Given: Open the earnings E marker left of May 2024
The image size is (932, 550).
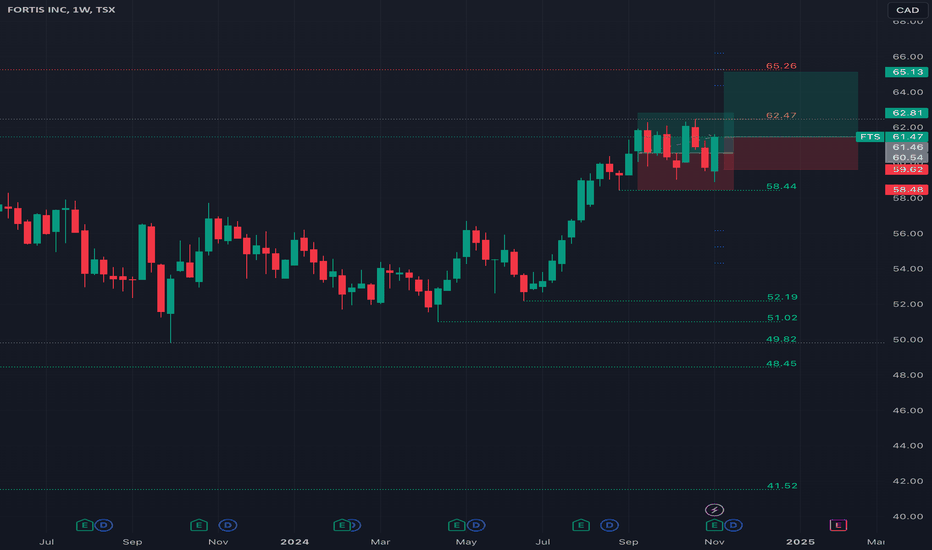Looking at the screenshot, I should pos(456,525).
